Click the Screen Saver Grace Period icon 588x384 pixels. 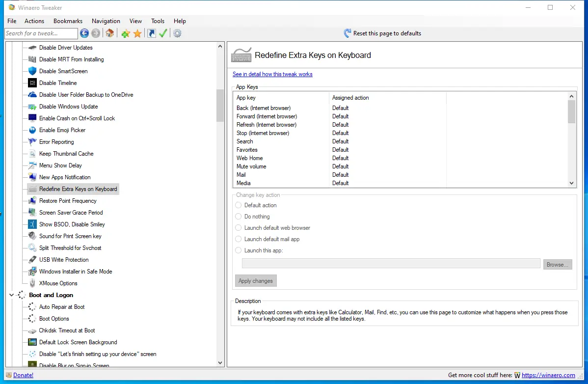pos(32,213)
